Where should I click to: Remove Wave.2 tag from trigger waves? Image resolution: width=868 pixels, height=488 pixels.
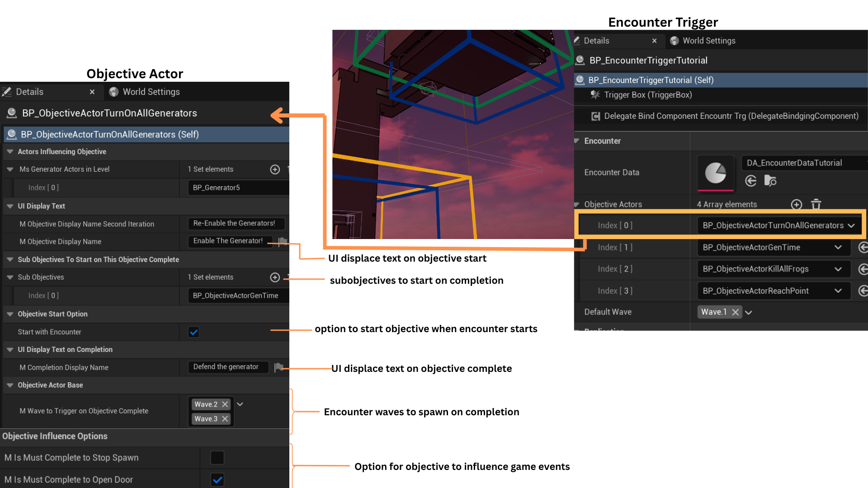pyautogui.click(x=225, y=404)
